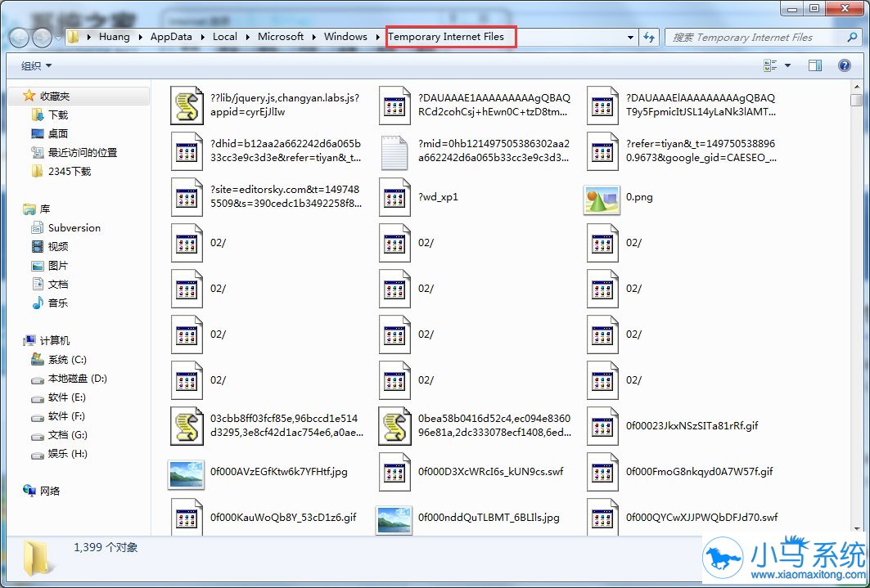
Task: Open the 文档 library
Action: (50, 285)
